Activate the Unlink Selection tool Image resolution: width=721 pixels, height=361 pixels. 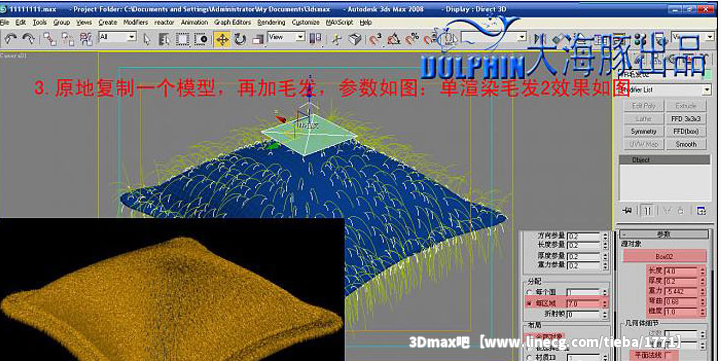tap(68, 40)
